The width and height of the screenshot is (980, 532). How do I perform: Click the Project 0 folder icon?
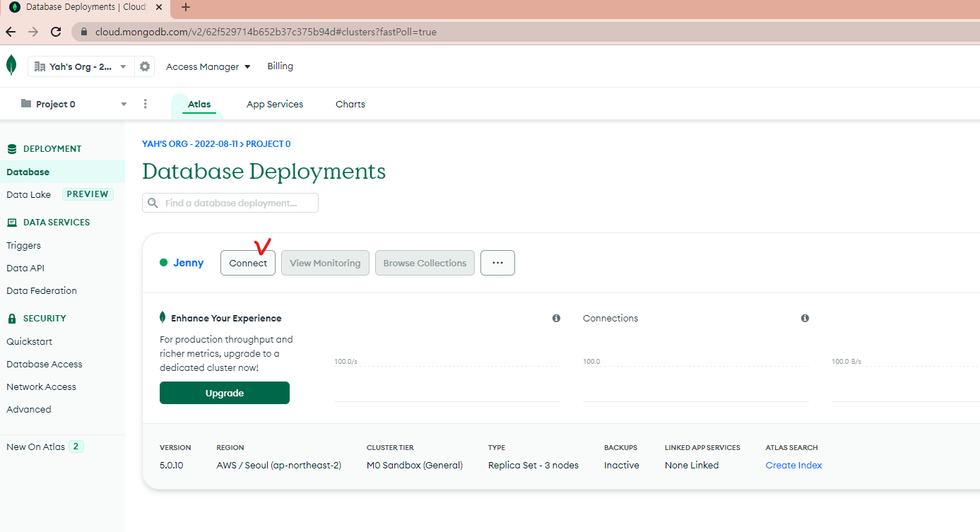coord(26,104)
